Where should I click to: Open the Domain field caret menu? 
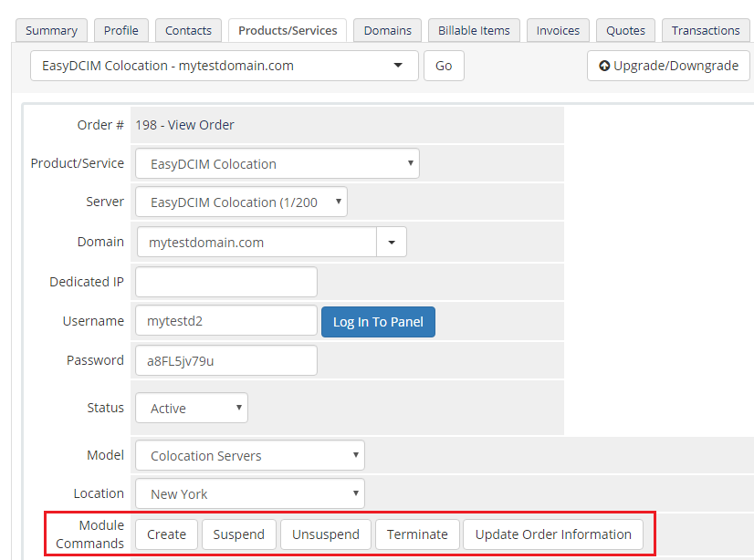click(x=392, y=242)
